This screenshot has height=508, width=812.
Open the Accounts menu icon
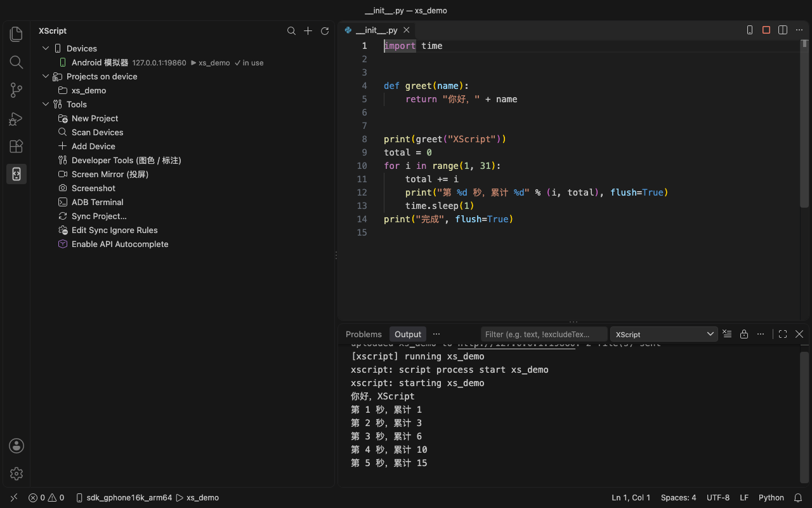pos(16,446)
